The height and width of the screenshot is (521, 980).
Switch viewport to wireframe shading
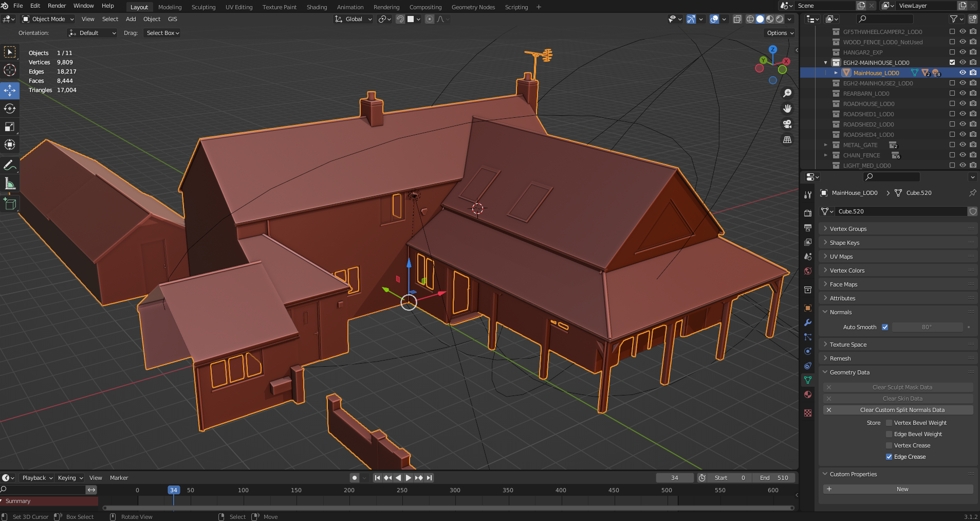750,19
